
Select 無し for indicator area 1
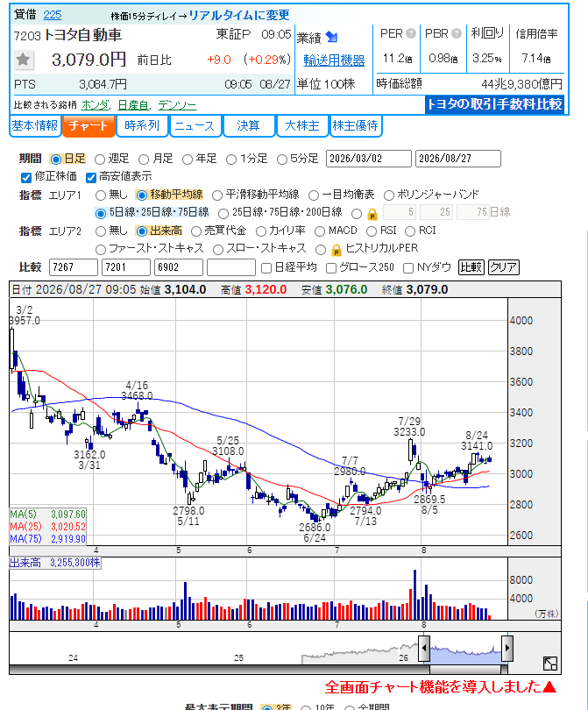101,195
